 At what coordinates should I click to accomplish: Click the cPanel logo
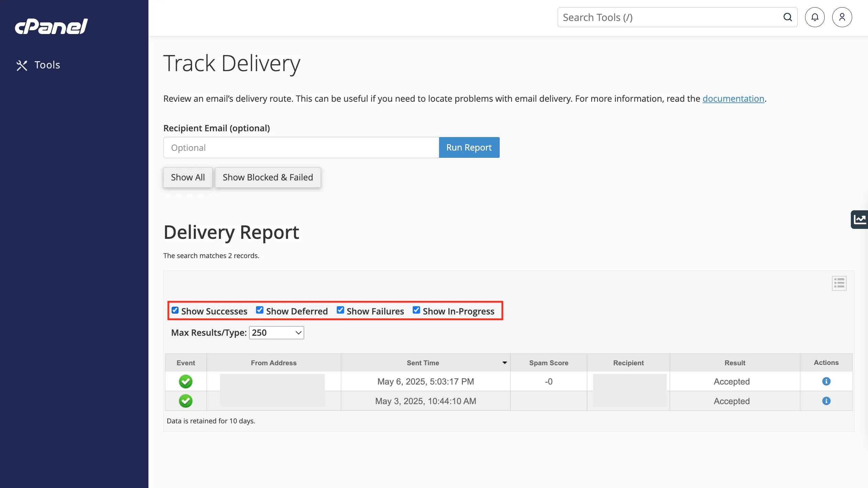coord(51,26)
